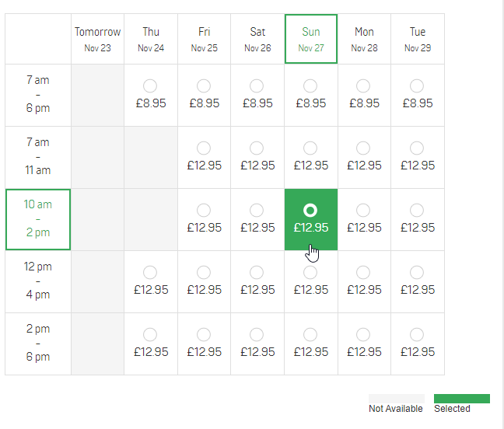Screen dimensions: 504x429
Task: Click the green Selected legend swatch
Action: pos(462,399)
